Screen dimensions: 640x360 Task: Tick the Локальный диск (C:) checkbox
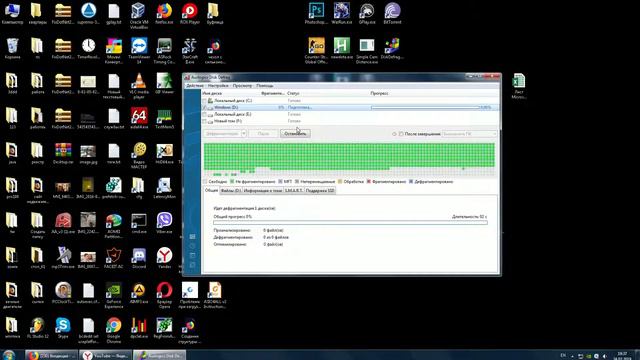pos(204,100)
